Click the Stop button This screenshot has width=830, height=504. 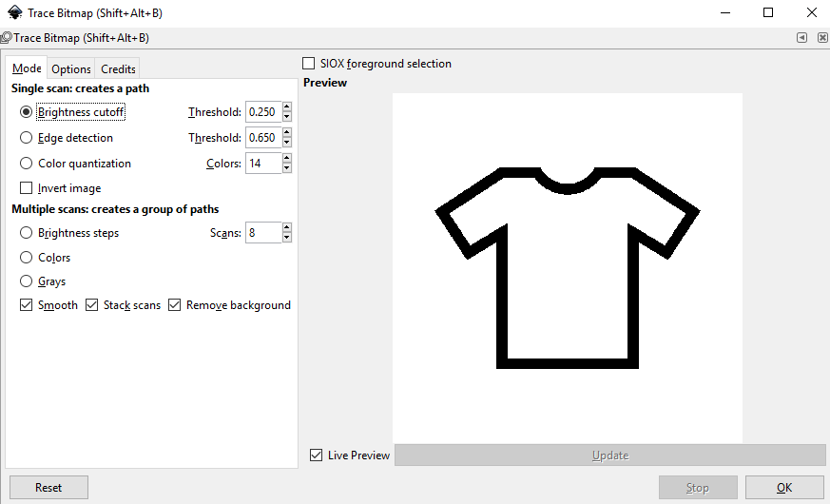[x=698, y=488]
